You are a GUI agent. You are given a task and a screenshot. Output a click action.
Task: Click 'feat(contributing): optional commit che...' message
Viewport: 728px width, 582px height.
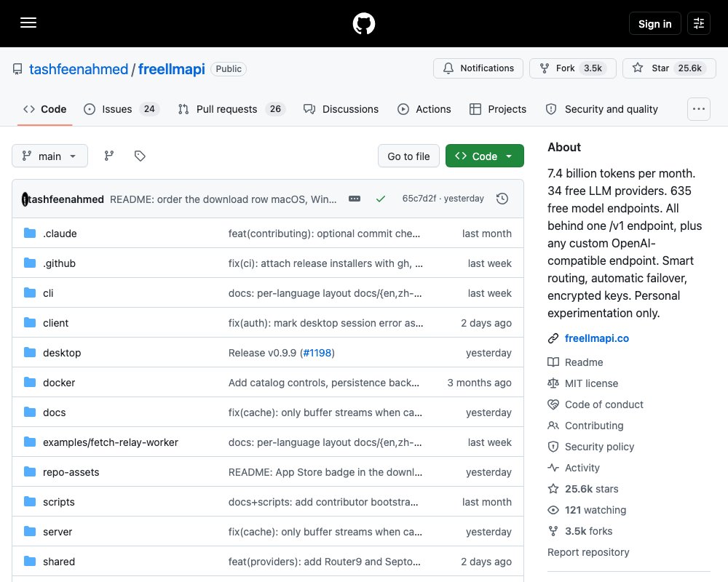click(324, 234)
